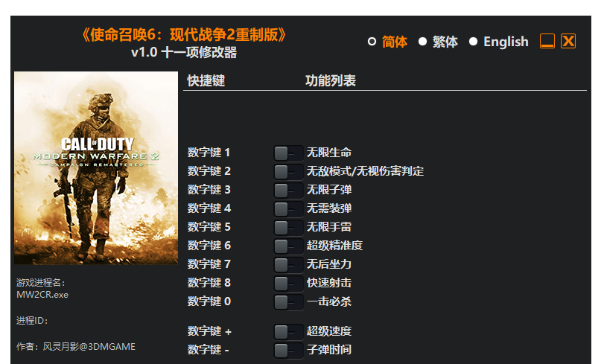604x364 pixels.
Task: Toggle 超级精准度 switch
Action: [288, 246]
